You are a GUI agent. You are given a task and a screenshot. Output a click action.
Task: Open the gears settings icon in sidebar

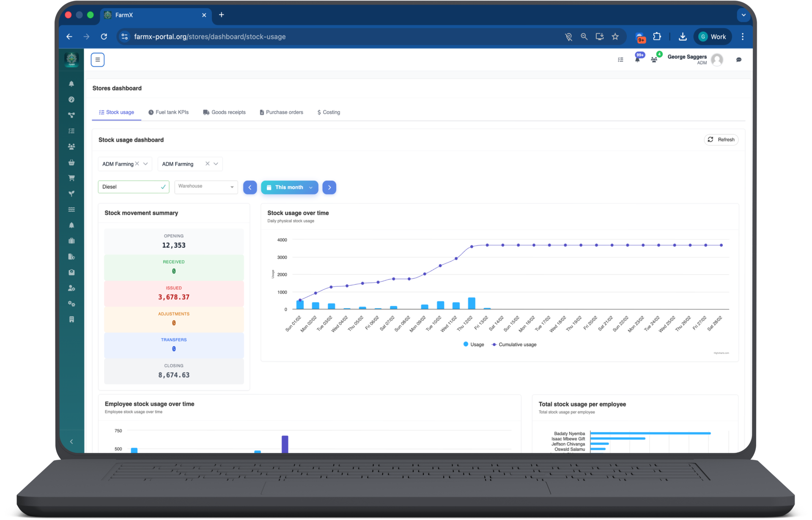[x=71, y=304]
